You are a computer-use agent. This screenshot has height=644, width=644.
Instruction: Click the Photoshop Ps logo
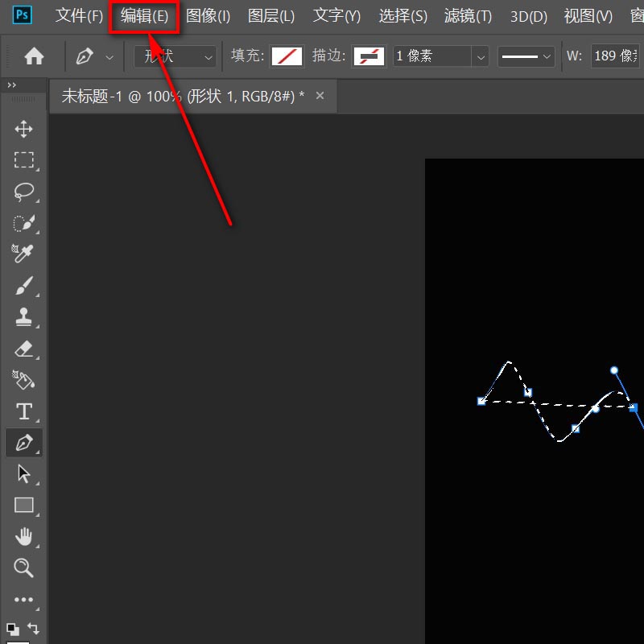(23, 15)
